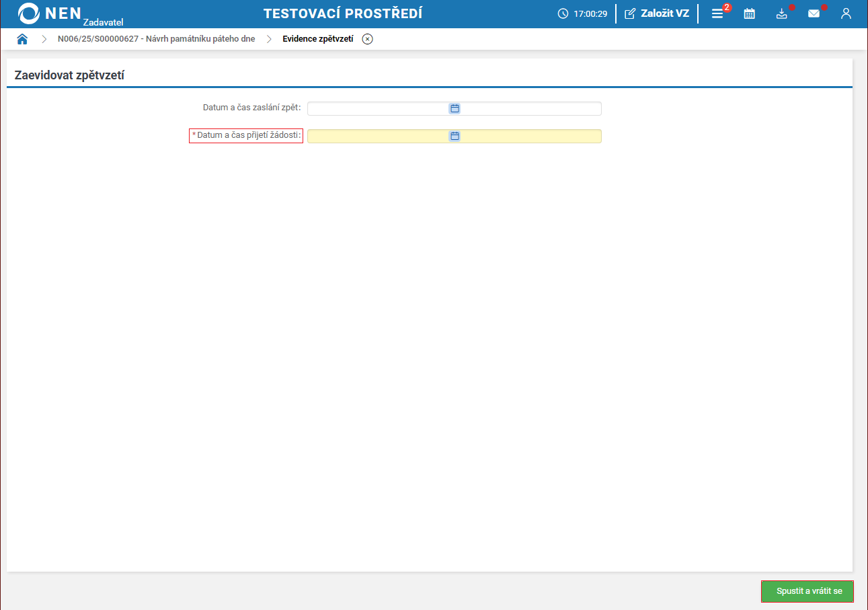Viewport: 868px width, 610px height.
Task: Click the clock icon beside 17:00:29
Action: tap(563, 14)
